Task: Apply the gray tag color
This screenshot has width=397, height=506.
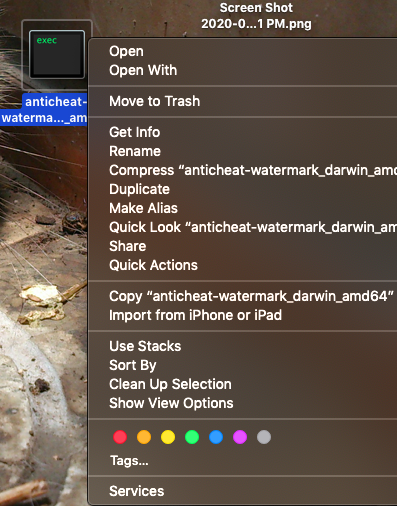Action: (x=264, y=437)
